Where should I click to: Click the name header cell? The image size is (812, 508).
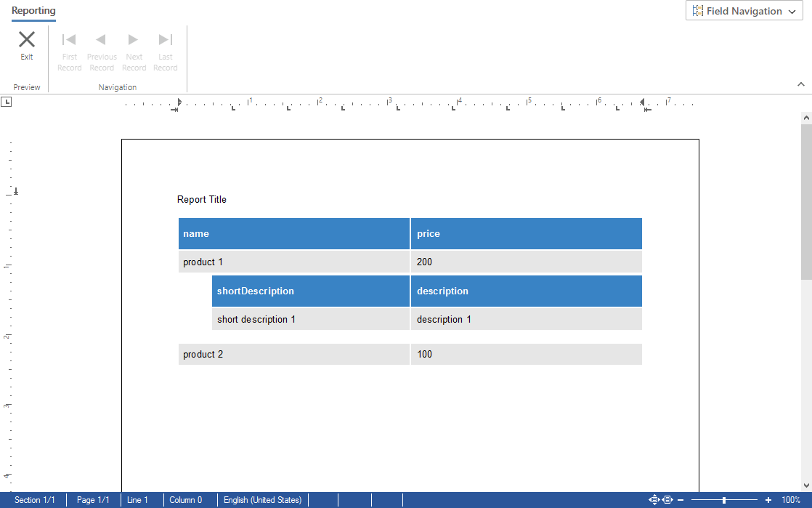tap(294, 234)
